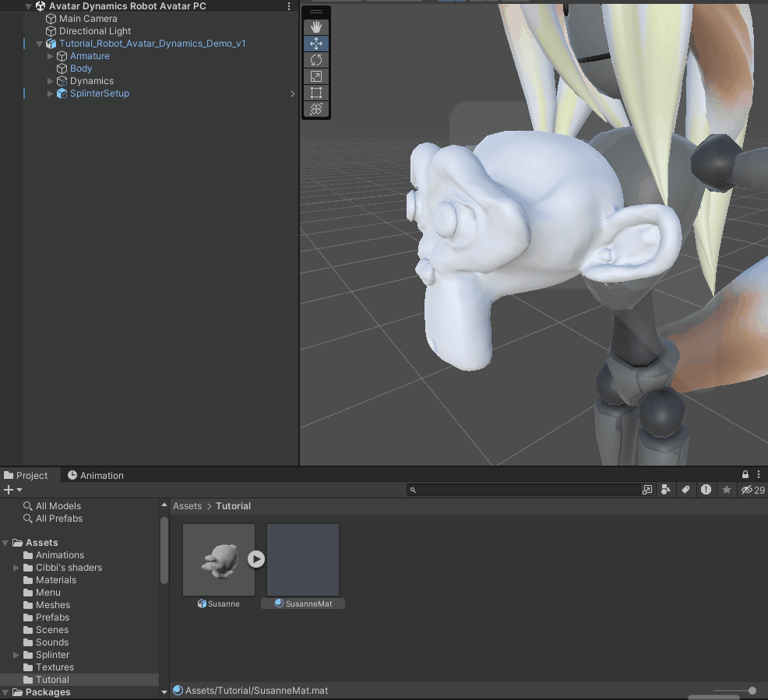Select the combined Transform tool
768x700 pixels.
316,109
